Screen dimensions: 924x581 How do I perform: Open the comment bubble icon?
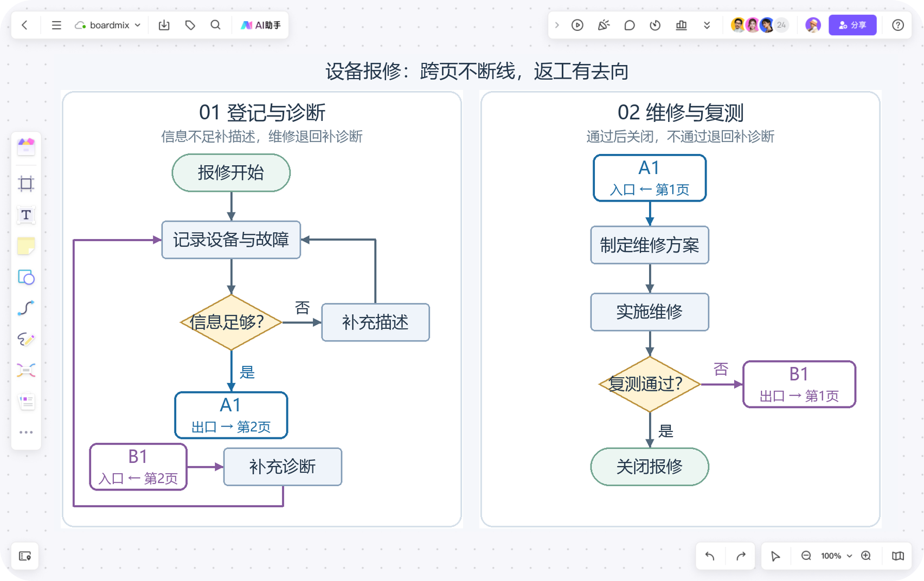point(629,25)
